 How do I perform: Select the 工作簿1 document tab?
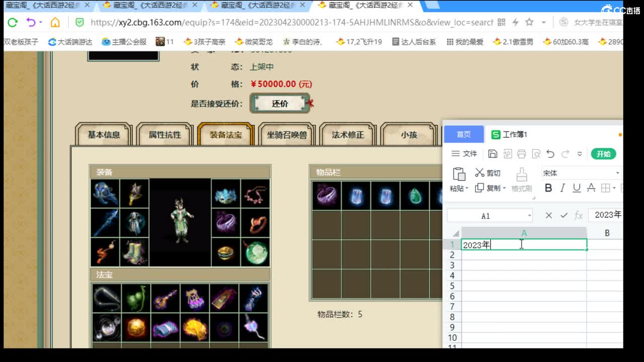point(509,134)
